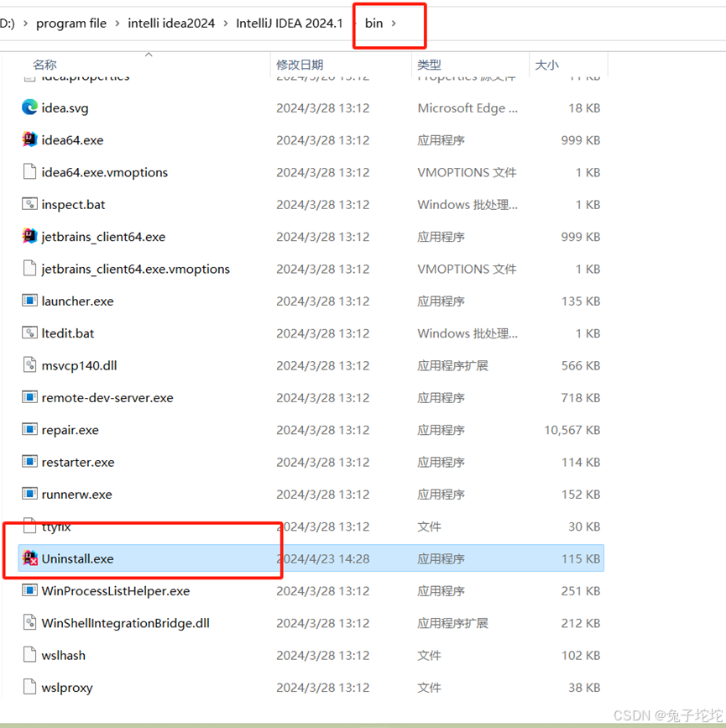Select the repair.exe file name

click(x=71, y=430)
